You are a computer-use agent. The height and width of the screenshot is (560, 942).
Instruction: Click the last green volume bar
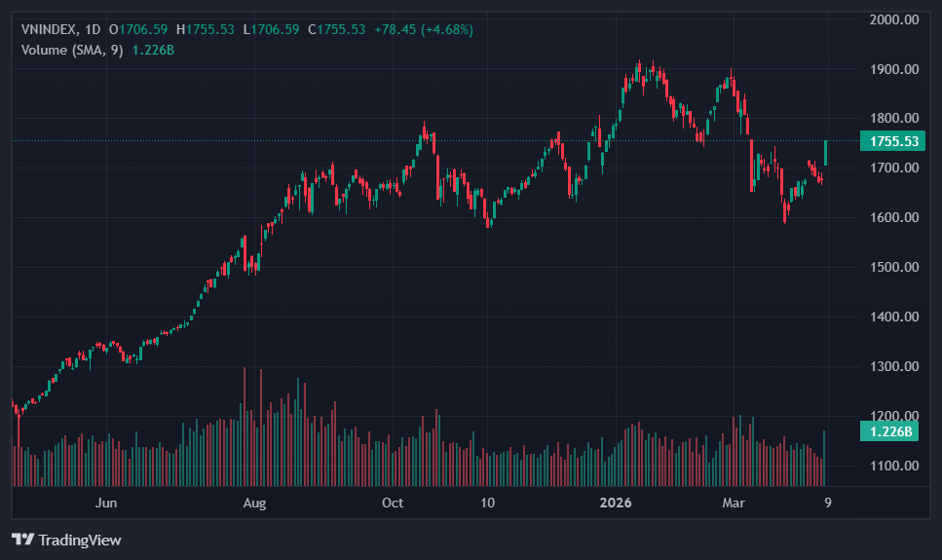pyautogui.click(x=825, y=458)
